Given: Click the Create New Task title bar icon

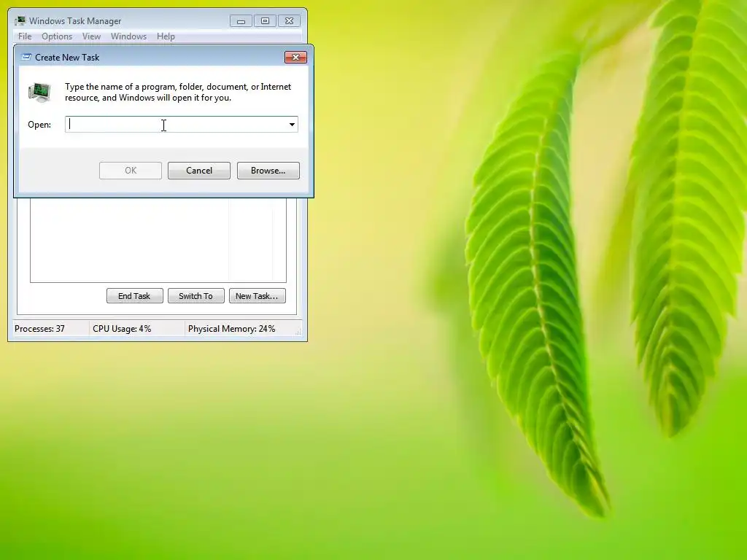Looking at the screenshot, I should [26, 57].
